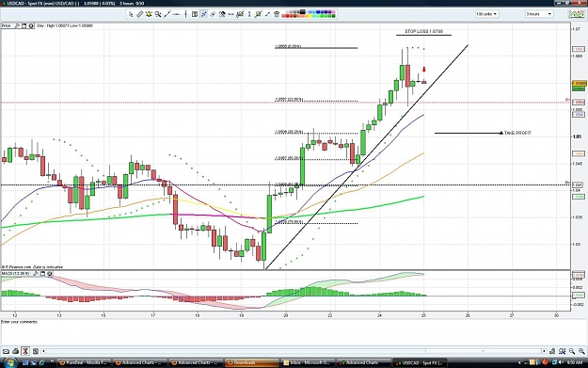Click the fourth bottom-left toolbar icon
The height and width of the screenshot is (368, 588).
35,351
